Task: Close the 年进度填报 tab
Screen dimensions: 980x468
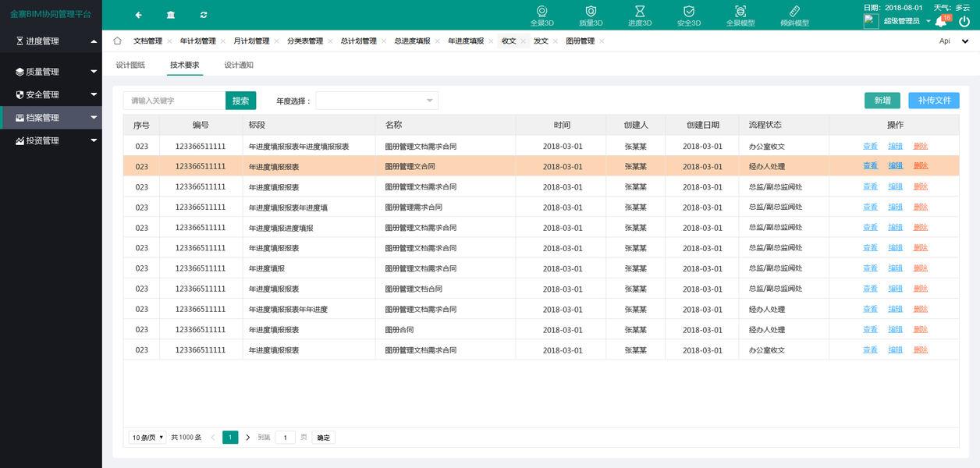Action: click(491, 41)
